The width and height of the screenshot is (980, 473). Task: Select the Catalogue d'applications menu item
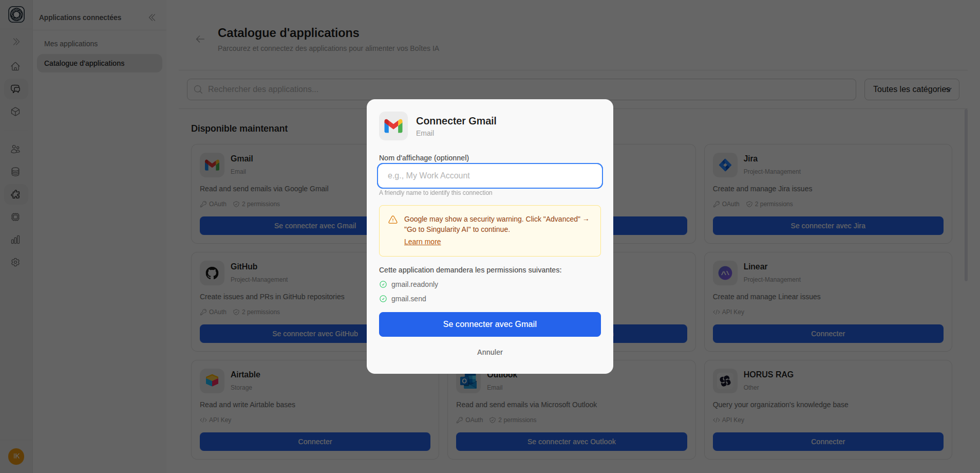click(x=84, y=63)
